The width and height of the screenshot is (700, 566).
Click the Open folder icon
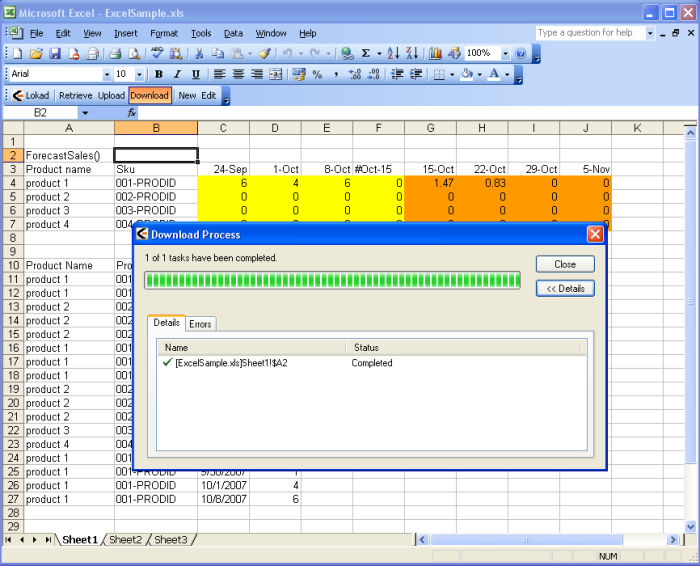tap(36, 54)
